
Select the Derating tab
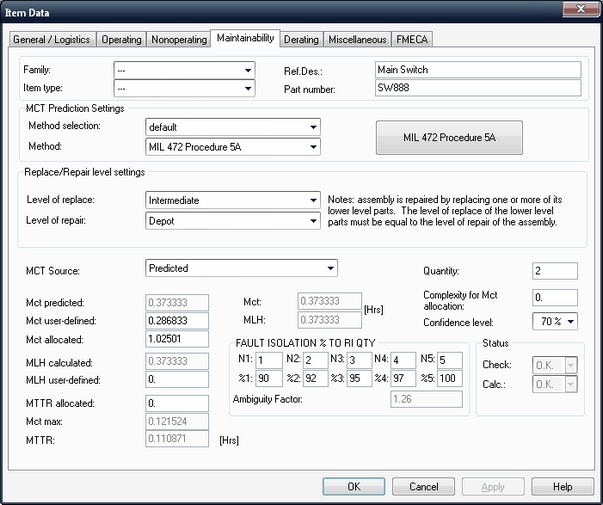point(301,39)
